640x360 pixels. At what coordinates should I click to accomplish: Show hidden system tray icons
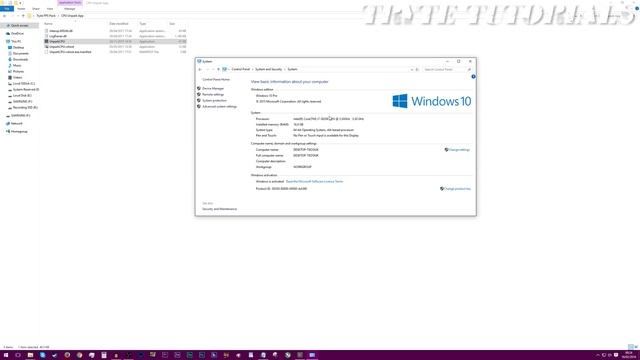[x=598, y=355]
